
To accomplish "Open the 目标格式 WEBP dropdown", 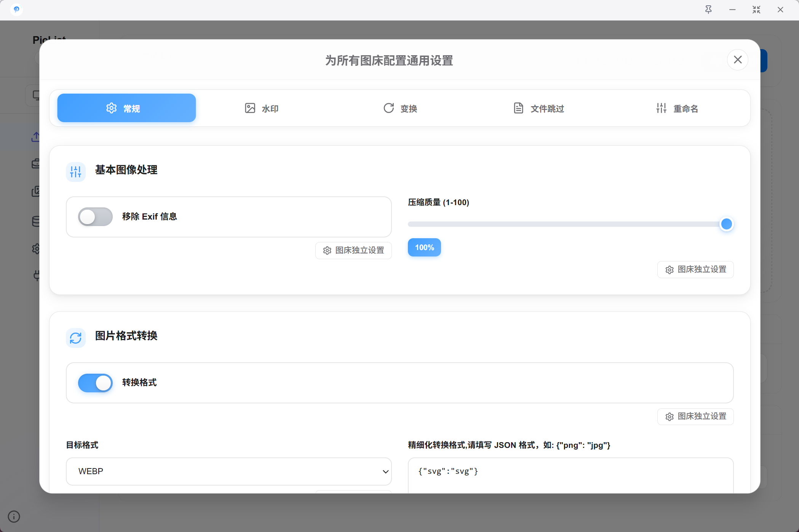I will coord(229,471).
